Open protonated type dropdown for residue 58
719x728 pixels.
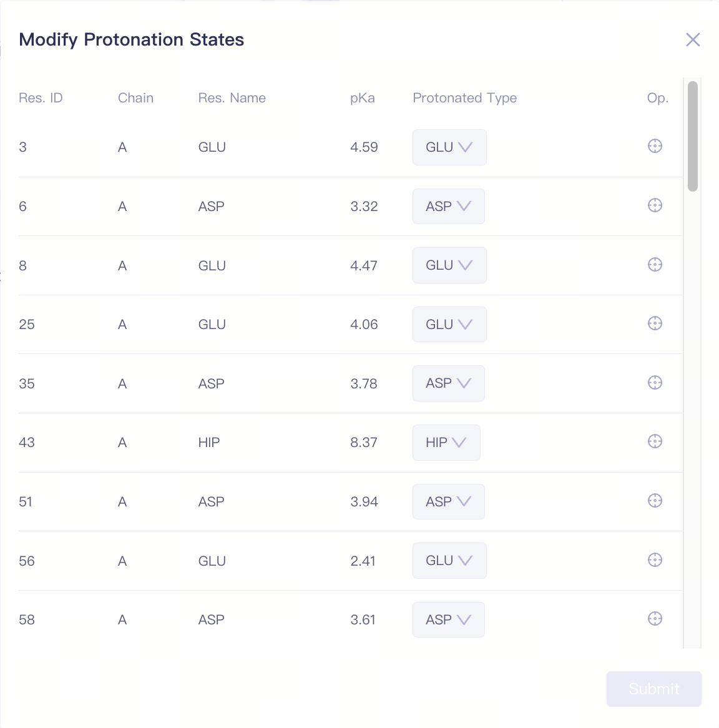pyautogui.click(x=448, y=620)
